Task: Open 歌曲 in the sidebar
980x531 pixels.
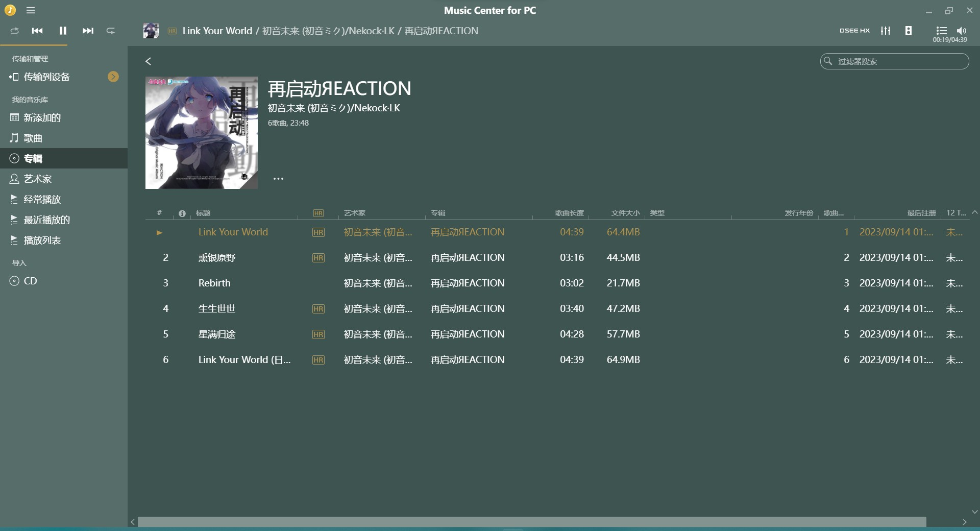Action: tap(33, 138)
